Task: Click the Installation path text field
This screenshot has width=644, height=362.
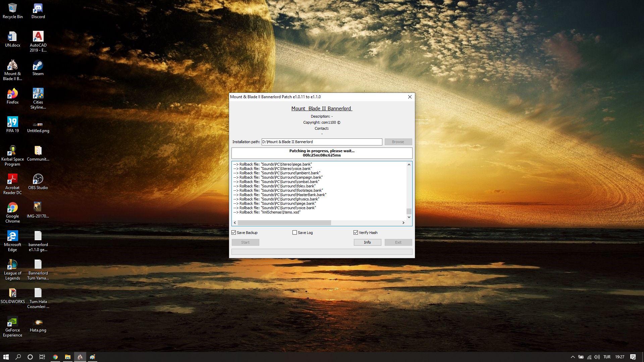Action: pyautogui.click(x=322, y=142)
